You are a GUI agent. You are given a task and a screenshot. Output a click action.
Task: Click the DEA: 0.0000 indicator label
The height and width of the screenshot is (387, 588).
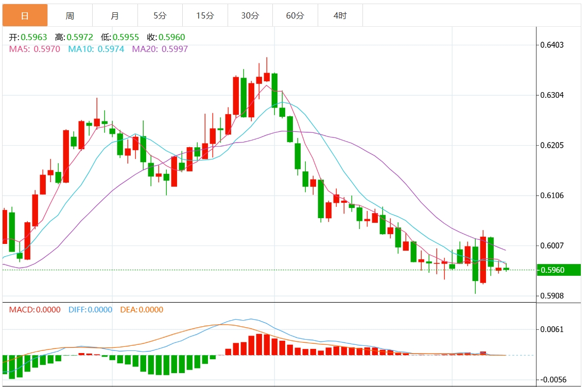pyautogui.click(x=142, y=310)
